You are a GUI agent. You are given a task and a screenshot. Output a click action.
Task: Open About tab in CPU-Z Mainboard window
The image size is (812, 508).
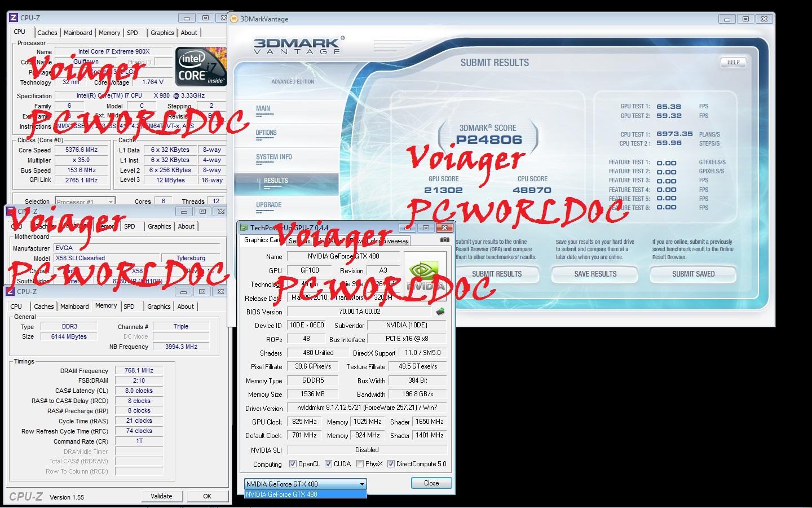(x=186, y=226)
